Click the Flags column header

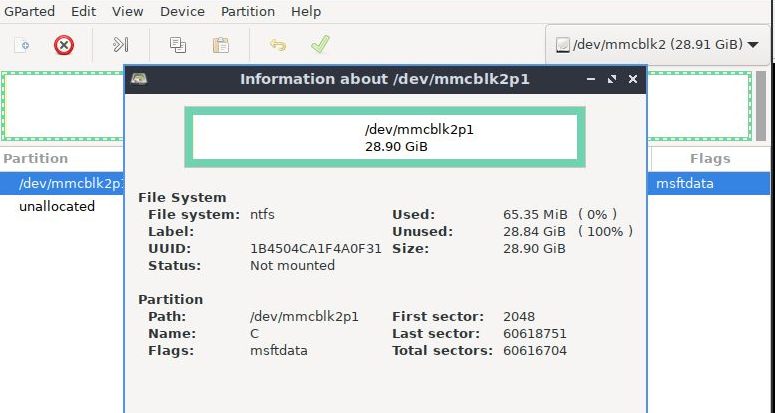click(710, 158)
